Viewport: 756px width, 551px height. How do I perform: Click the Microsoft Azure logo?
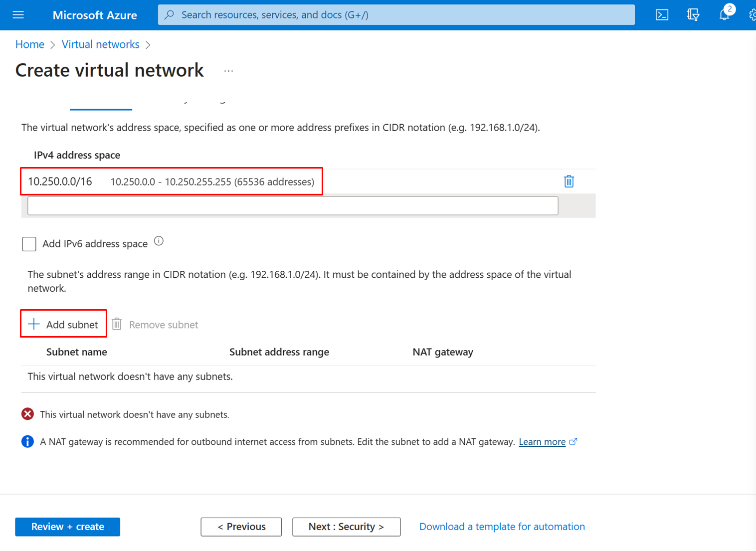click(95, 14)
